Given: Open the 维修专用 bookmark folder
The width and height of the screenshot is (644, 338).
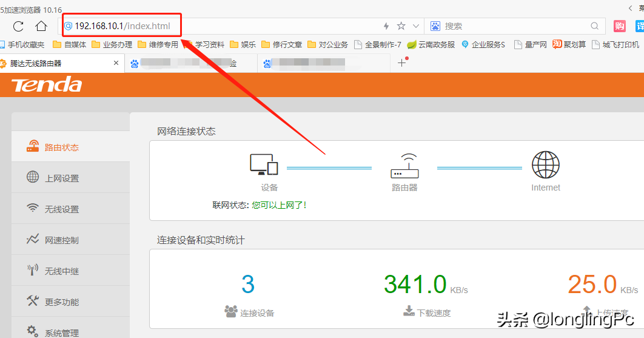Looking at the screenshot, I should click(x=158, y=44).
